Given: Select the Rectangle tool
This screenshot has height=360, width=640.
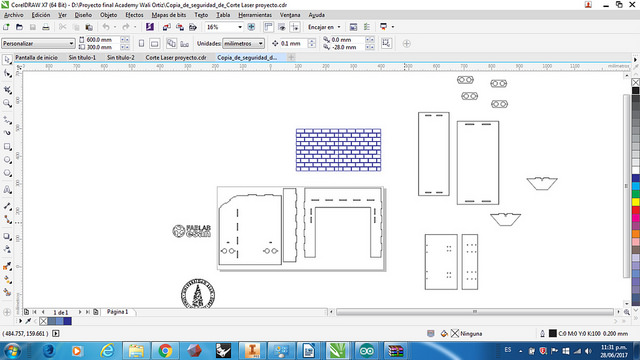Looking at the screenshot, I should click(x=7, y=147).
